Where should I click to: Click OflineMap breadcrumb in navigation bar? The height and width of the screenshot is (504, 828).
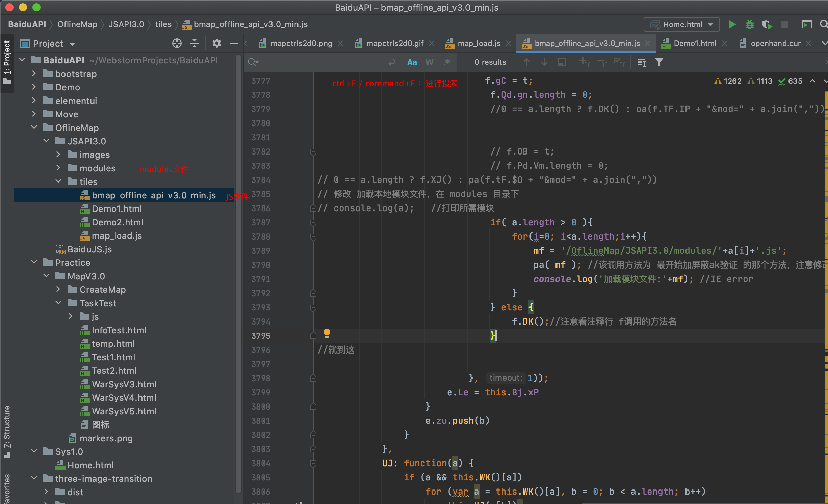click(77, 24)
